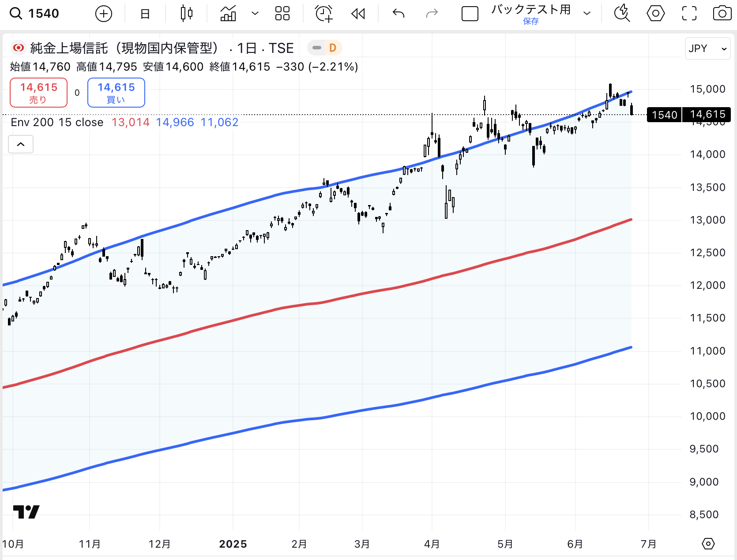The height and width of the screenshot is (560, 737).
Task: Open the JPY currency dropdown
Action: [707, 49]
